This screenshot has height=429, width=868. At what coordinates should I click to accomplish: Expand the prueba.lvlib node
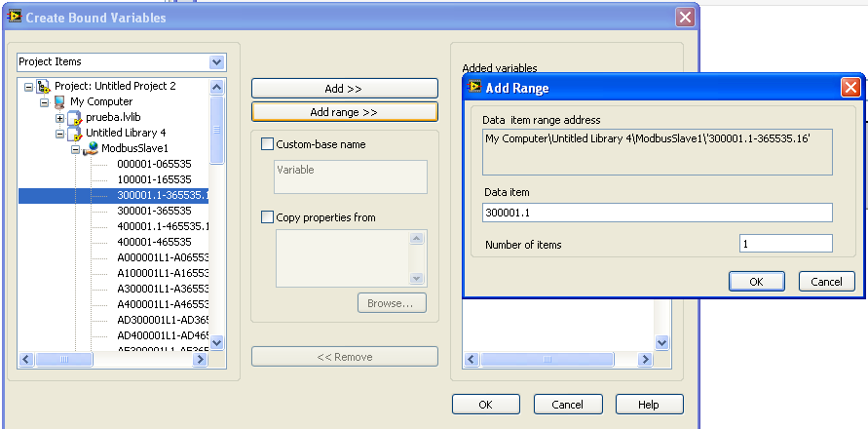click(59, 118)
